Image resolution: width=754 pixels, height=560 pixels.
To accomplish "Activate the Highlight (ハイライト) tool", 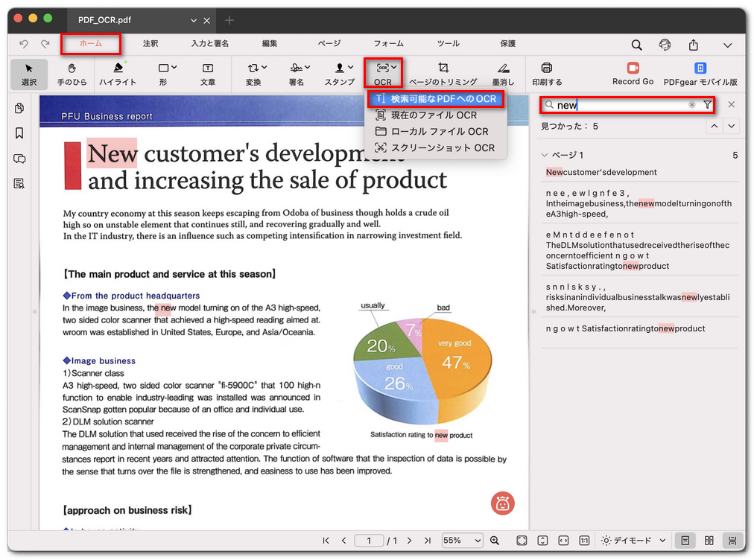I will pyautogui.click(x=118, y=73).
